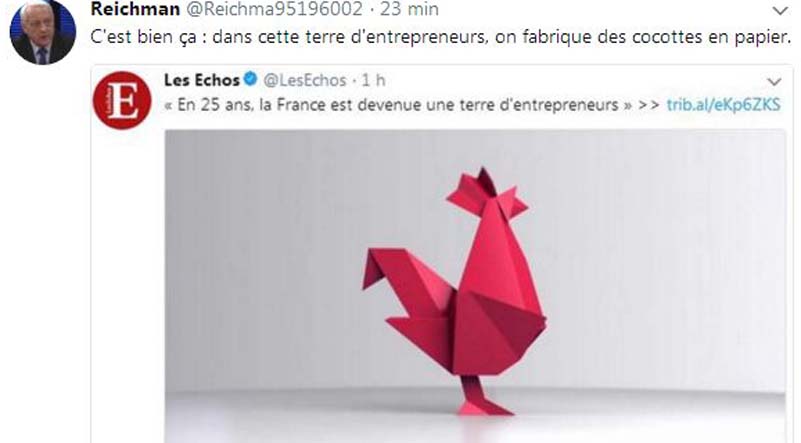The image size is (801, 443).
Task: Click the Les Echos red E logo
Action: (122, 100)
